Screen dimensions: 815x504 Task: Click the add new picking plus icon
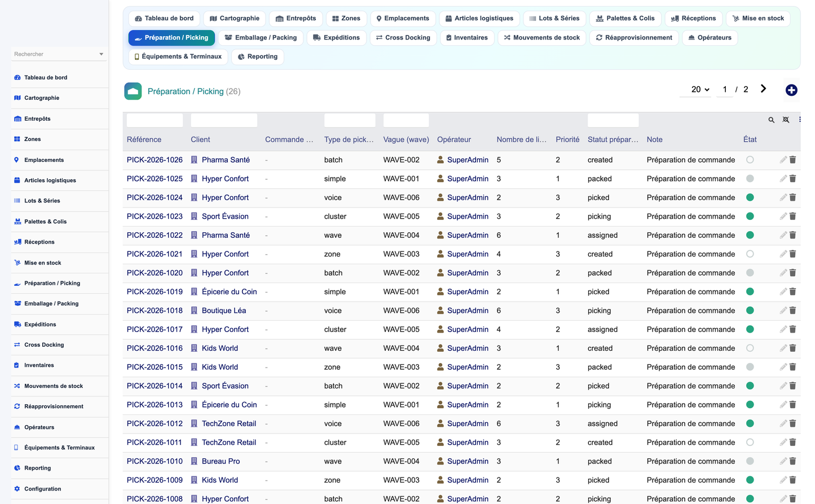click(x=791, y=90)
